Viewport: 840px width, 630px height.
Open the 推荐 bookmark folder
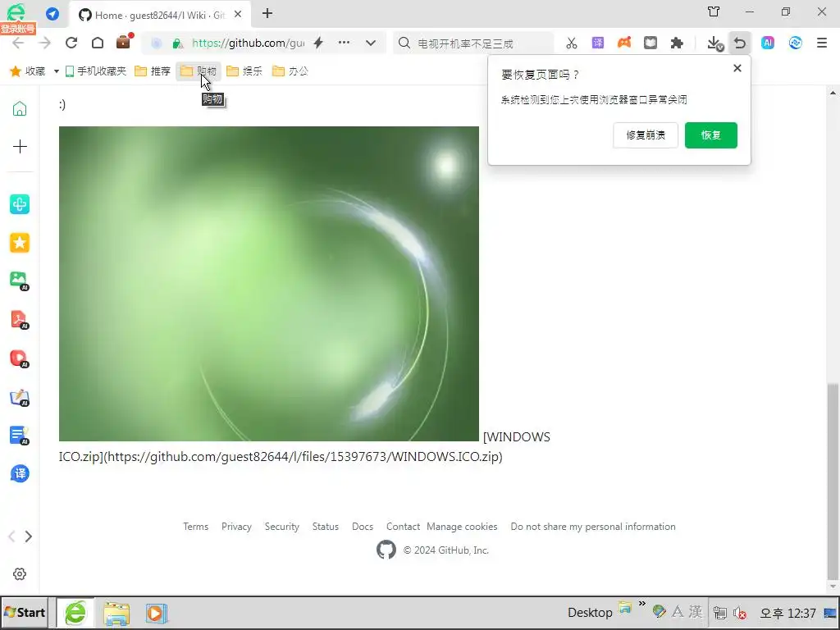[152, 71]
